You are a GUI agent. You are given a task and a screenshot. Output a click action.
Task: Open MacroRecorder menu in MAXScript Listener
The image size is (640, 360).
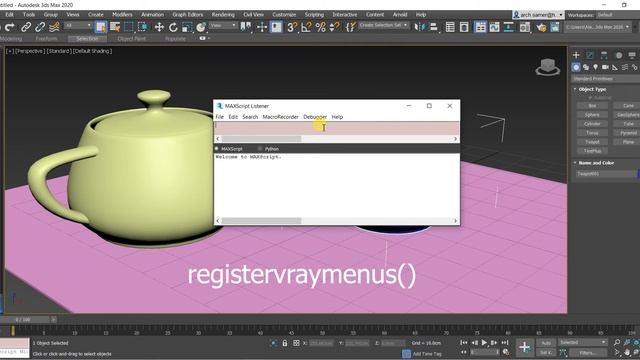[280, 117]
